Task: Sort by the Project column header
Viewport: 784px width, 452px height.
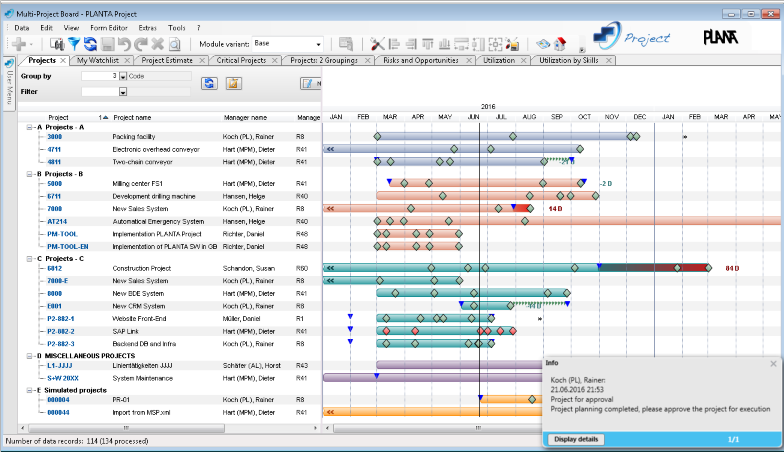Action: click(58, 118)
